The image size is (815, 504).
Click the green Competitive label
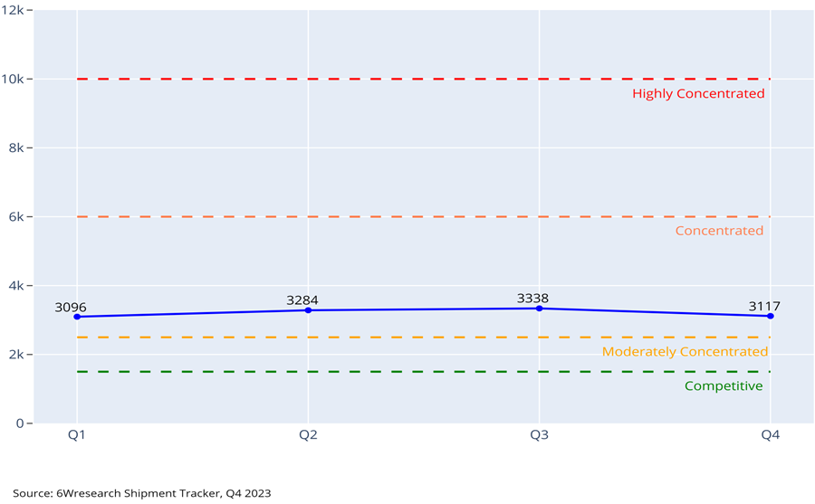tap(724, 386)
